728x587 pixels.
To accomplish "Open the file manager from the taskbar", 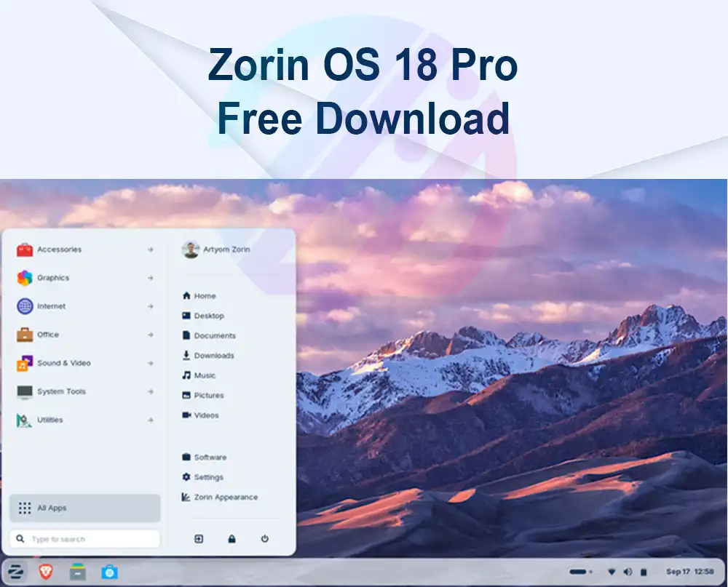I will tap(76, 572).
